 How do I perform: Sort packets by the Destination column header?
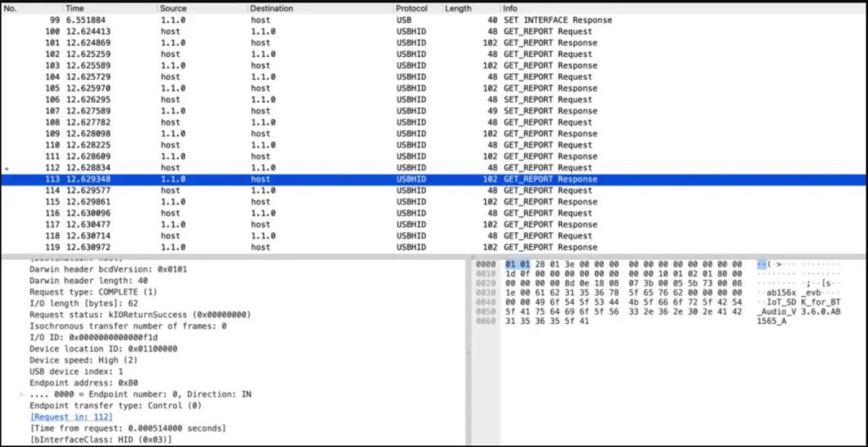pyautogui.click(x=320, y=8)
